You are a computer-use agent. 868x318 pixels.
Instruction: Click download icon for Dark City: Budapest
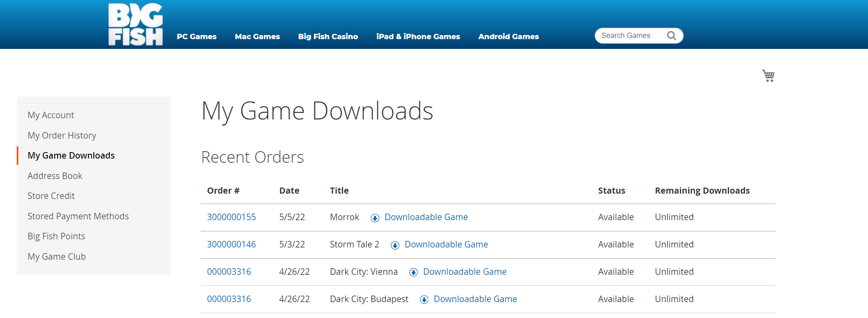pos(424,300)
